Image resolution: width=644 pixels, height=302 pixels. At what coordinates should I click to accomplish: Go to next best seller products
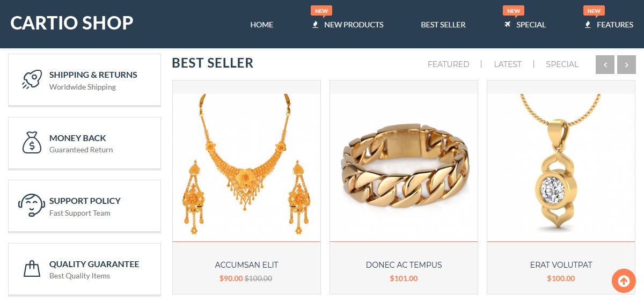tap(626, 64)
